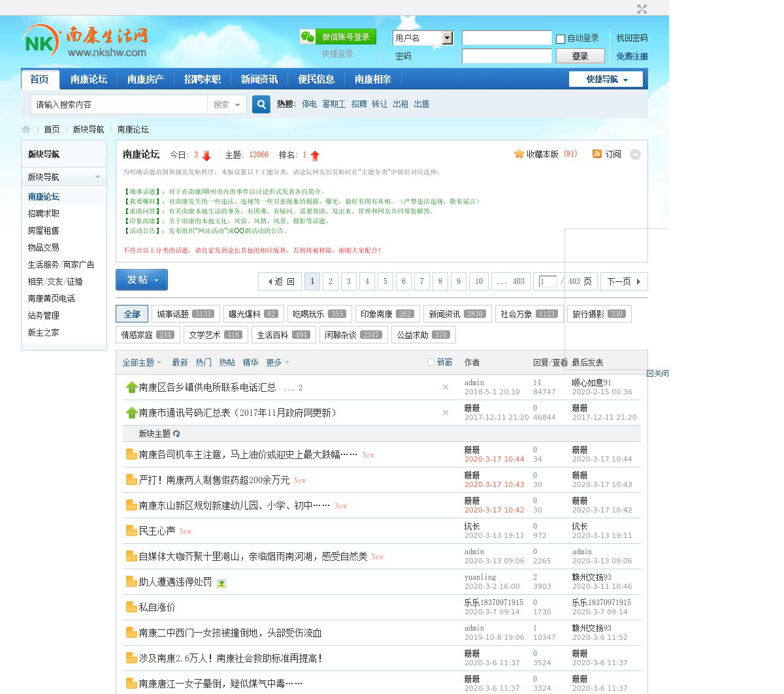Click the image attachment icon on 助人遭遇违停处罚
The width and height of the screenshot is (784, 694).
click(x=221, y=583)
